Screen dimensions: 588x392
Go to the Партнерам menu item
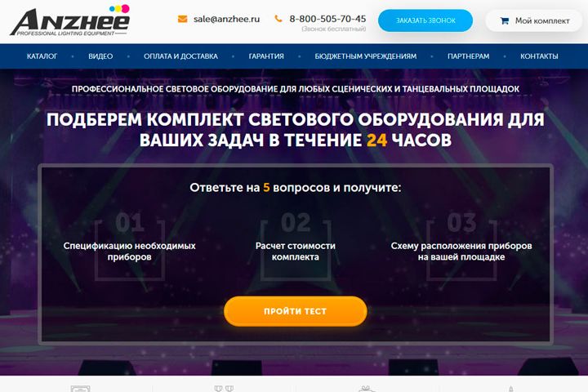[x=469, y=56]
